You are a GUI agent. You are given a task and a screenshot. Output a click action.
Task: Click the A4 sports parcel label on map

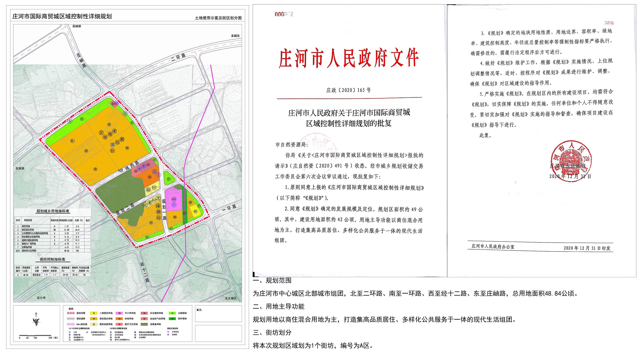click(150, 177)
